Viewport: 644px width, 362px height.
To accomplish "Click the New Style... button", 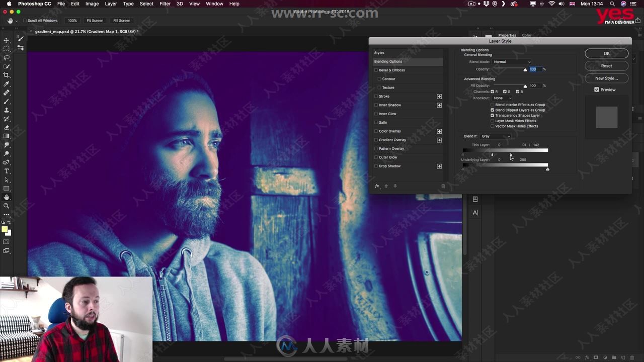I will pos(606,78).
